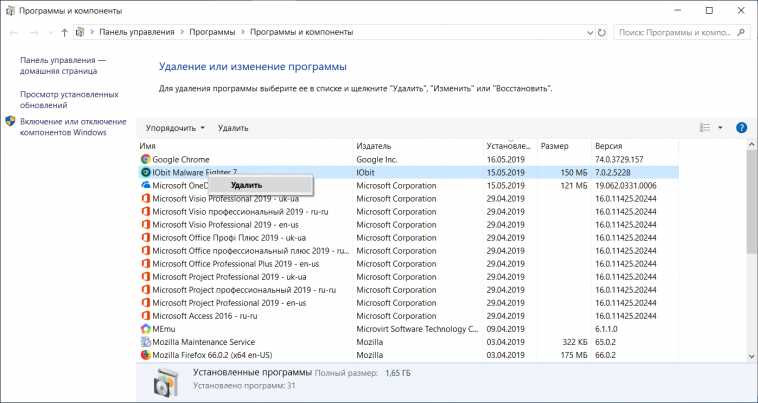Select the Google Chrome row name
The width and height of the screenshot is (758, 403).
[x=181, y=159]
